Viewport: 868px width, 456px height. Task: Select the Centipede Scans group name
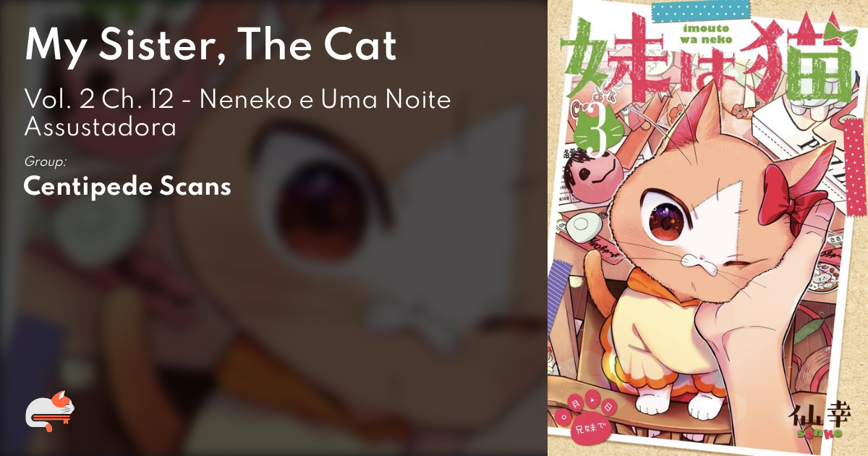pos(127,186)
